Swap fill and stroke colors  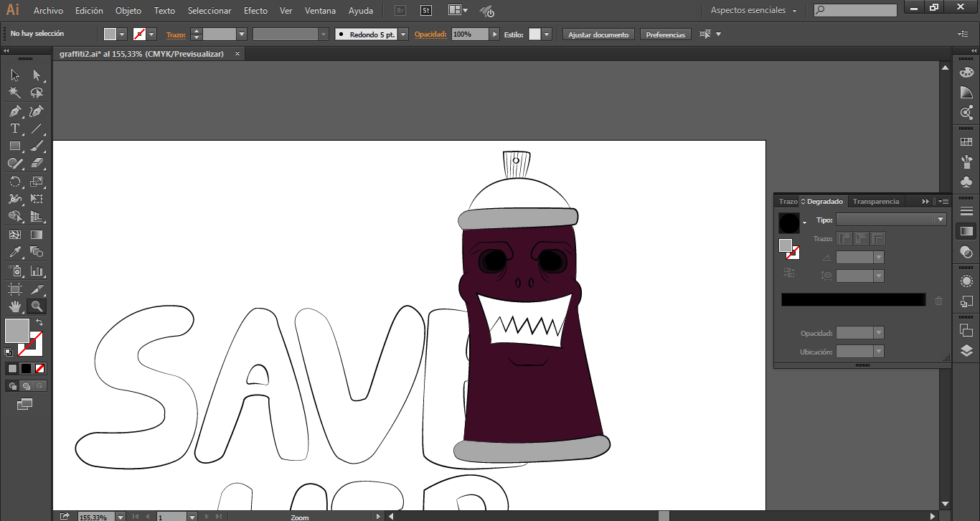pos(39,323)
